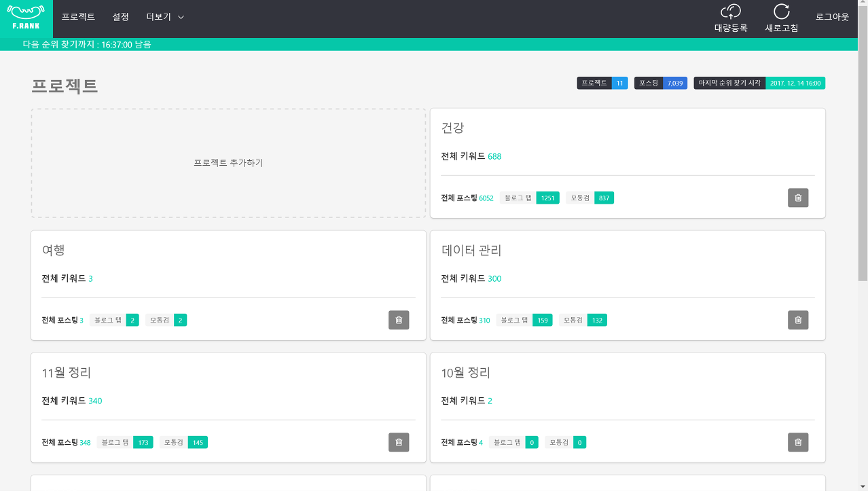The width and height of the screenshot is (868, 491).
Task: Click the 대량등록 cloud upload icon
Action: 731,11
